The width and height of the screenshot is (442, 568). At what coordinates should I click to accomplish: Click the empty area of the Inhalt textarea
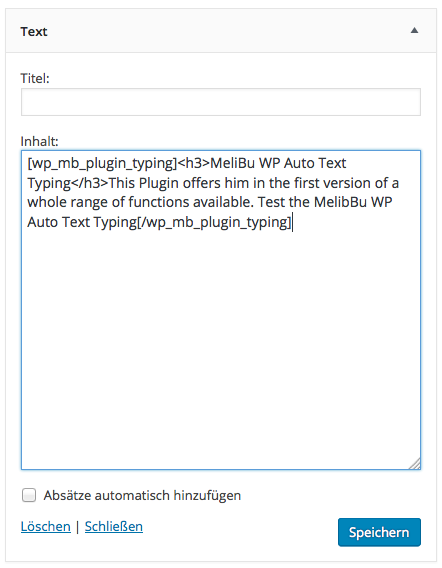pos(221,344)
